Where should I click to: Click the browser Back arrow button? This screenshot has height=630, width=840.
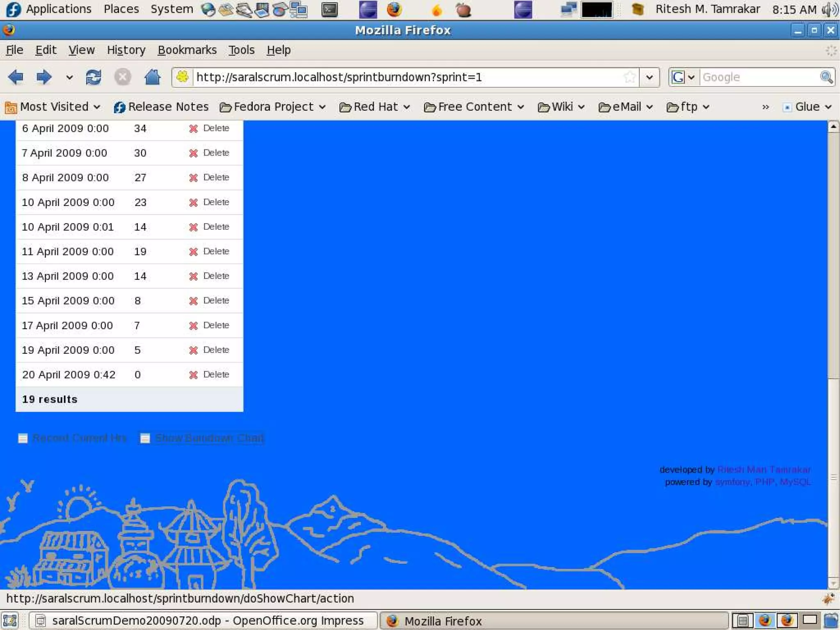point(16,77)
